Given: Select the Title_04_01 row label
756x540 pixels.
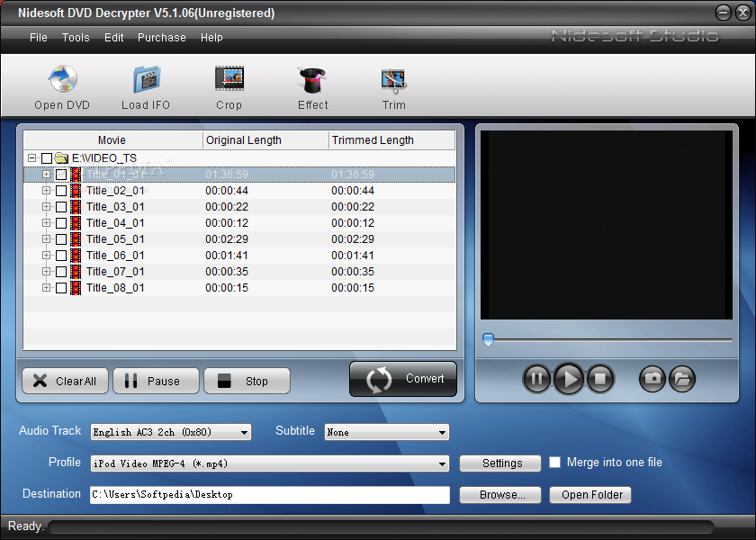Looking at the screenshot, I should click(115, 223).
